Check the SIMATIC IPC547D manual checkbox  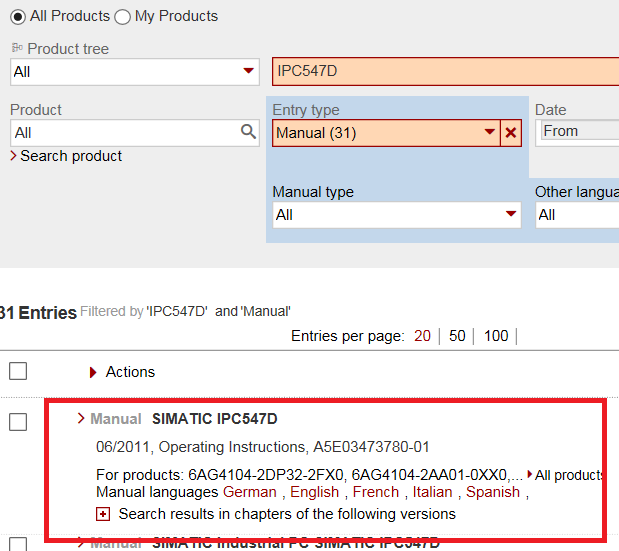(18, 422)
